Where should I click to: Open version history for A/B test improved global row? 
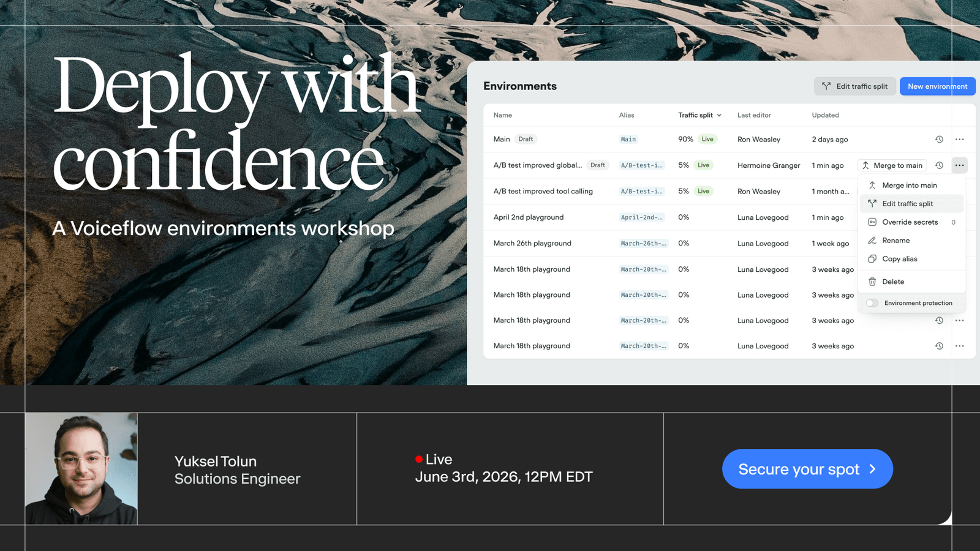pos(939,165)
